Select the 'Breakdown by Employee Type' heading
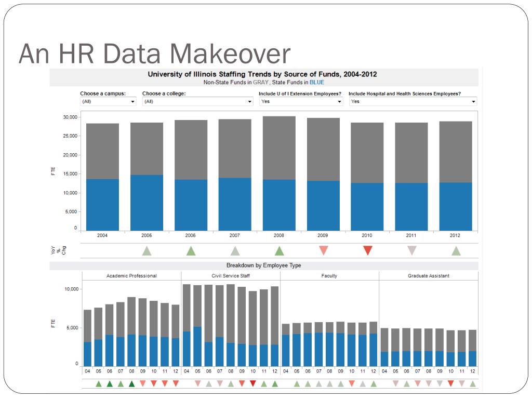Viewport: 532px width, 399px height. (x=263, y=265)
